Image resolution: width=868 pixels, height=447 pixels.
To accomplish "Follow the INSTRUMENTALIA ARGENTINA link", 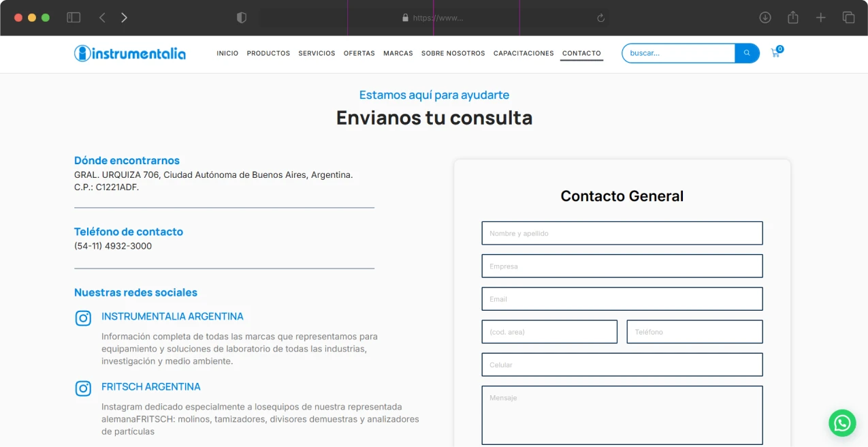I will [172, 316].
